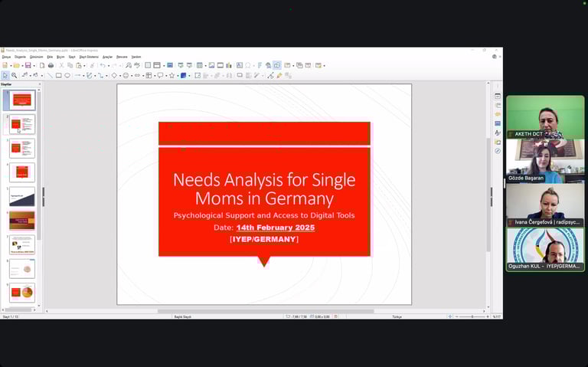This screenshot has height=367, width=588.
Task: Click the Find and Replace icon
Action: pos(129,66)
